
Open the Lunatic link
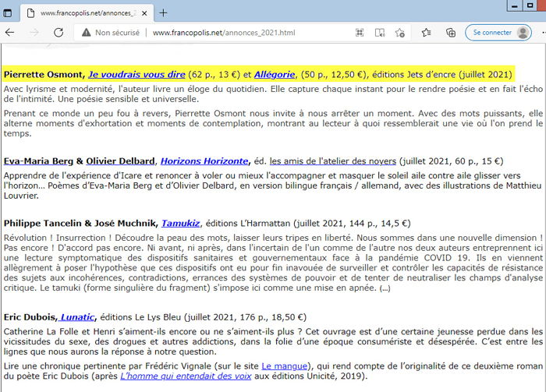(x=77, y=317)
